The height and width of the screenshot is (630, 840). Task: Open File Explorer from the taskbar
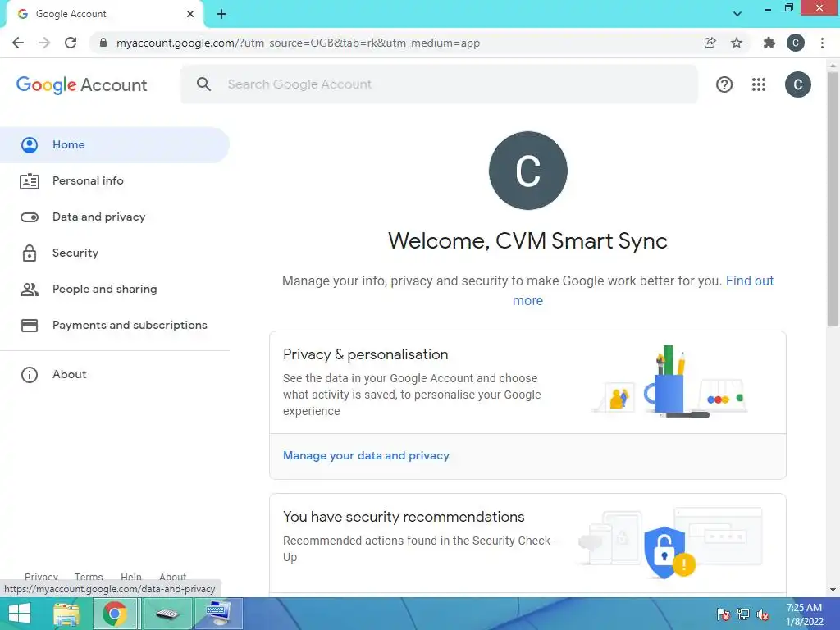66,614
